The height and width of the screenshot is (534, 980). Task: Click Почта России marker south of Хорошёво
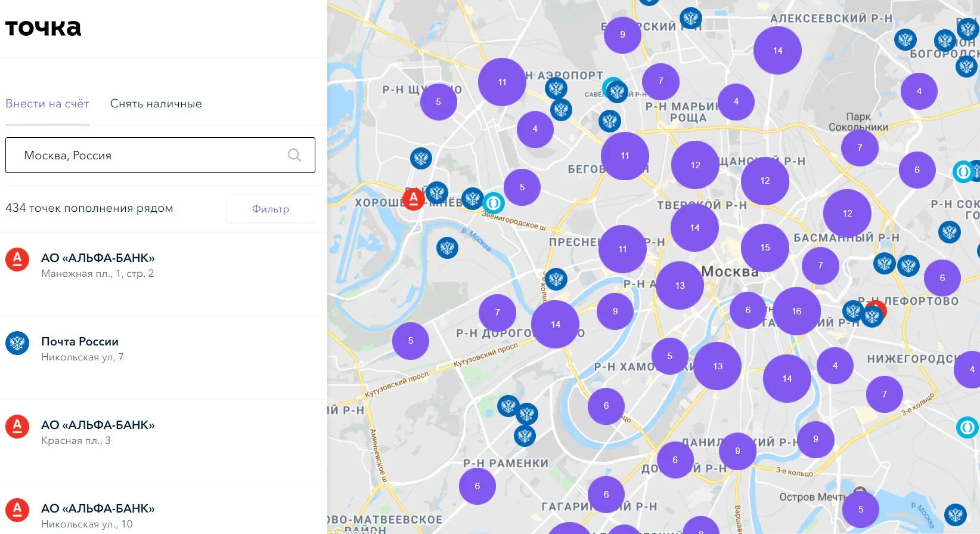pos(447,248)
